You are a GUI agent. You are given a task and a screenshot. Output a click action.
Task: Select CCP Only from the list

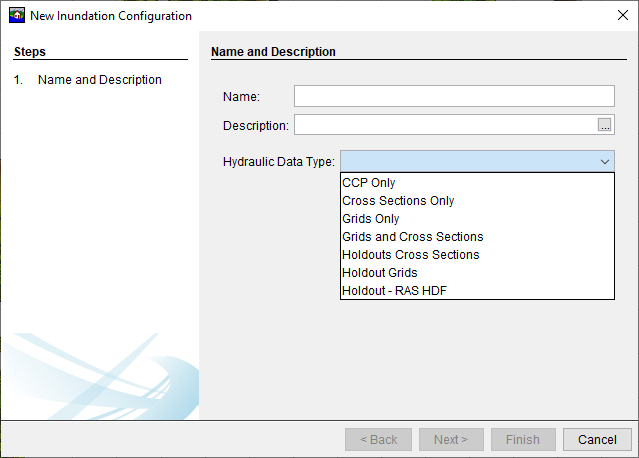pos(477,183)
